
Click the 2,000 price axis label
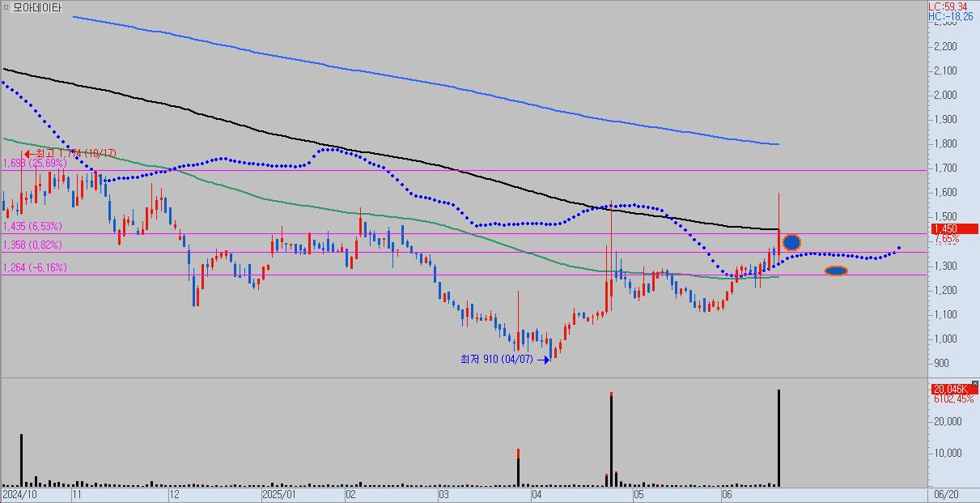pyautogui.click(x=944, y=95)
